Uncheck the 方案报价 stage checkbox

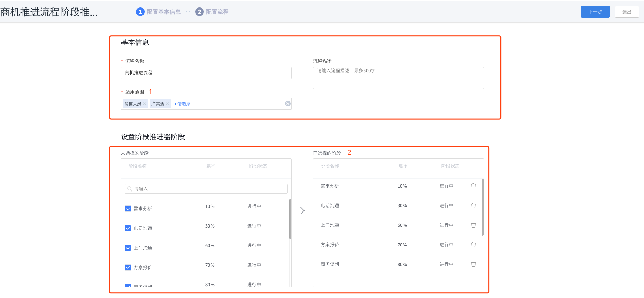pyautogui.click(x=128, y=267)
